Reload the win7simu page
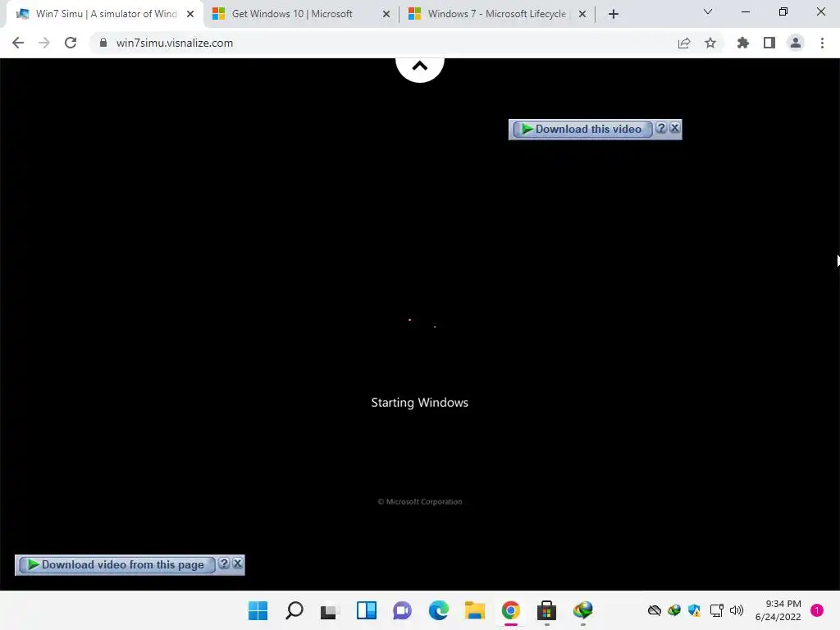Viewport: 840px width, 630px height. (71, 43)
